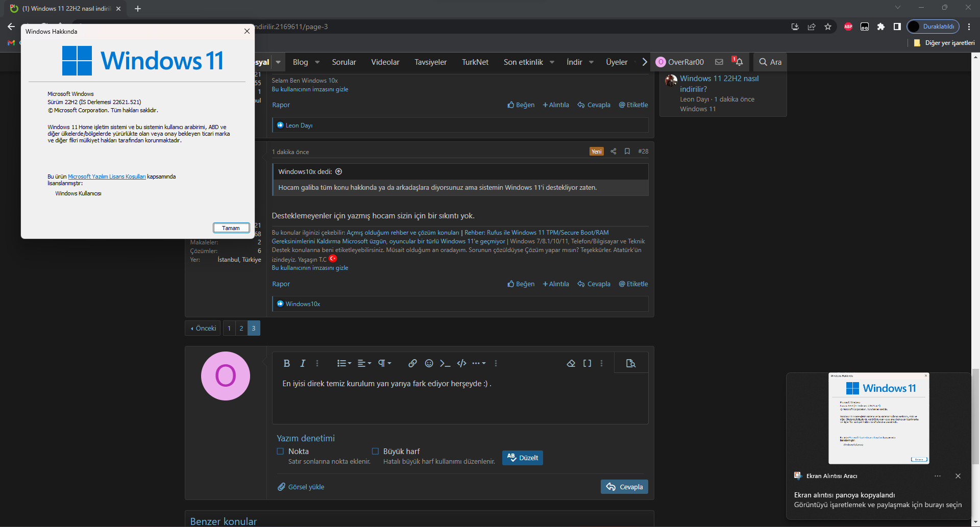Open the Windows 11 22H2 nasıl indirilir sidebar link
980x527 pixels.
719,84
